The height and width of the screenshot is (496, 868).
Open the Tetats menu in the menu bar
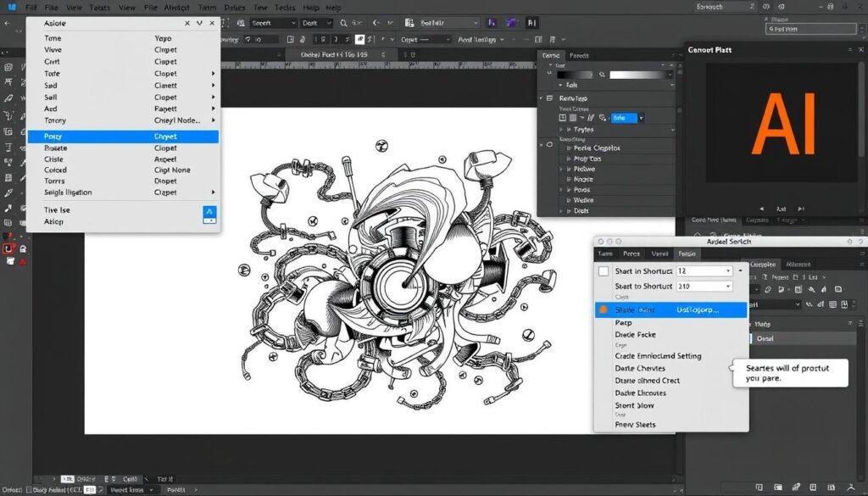(x=100, y=8)
